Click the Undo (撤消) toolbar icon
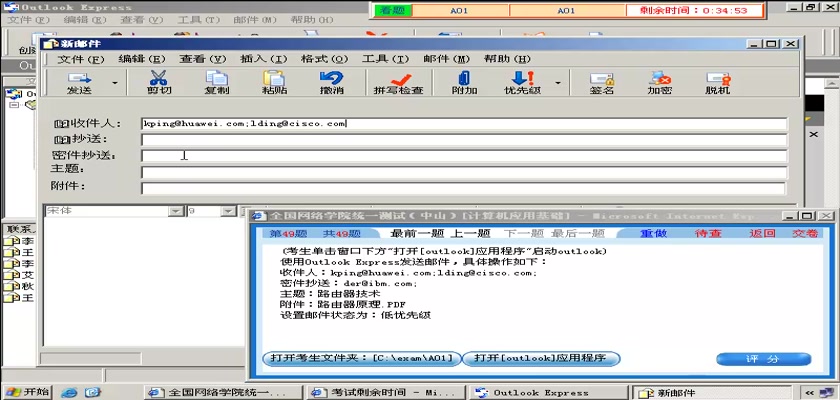 [332, 82]
